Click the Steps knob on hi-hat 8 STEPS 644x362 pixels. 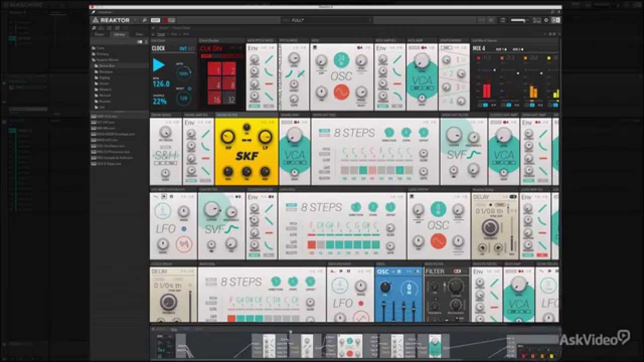pyautogui.click(x=406, y=133)
